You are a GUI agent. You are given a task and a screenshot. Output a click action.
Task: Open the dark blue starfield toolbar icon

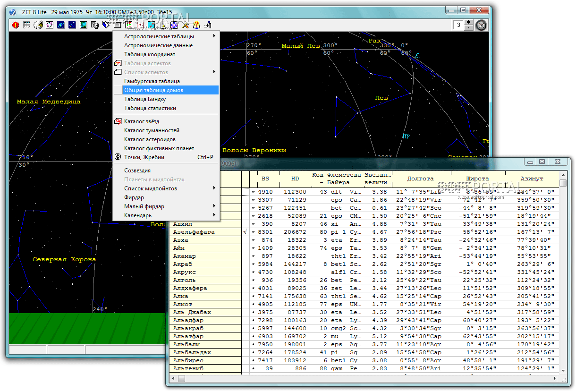72,25
